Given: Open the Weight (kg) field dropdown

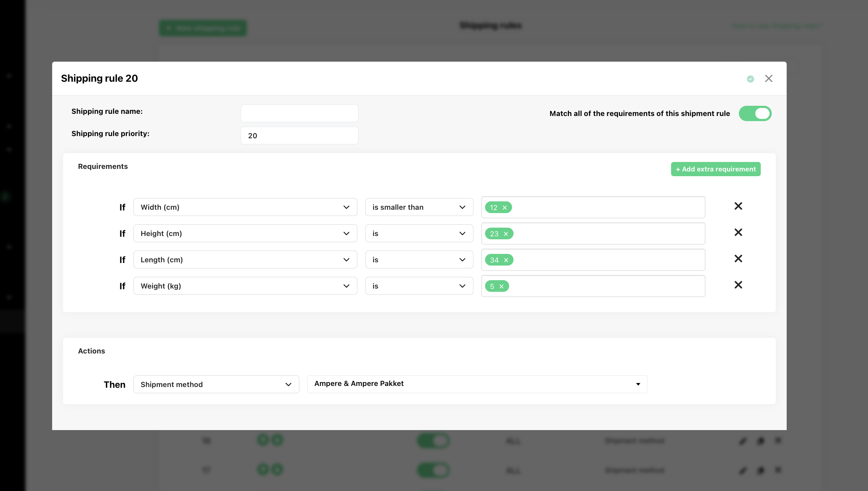Looking at the screenshot, I should (x=245, y=286).
